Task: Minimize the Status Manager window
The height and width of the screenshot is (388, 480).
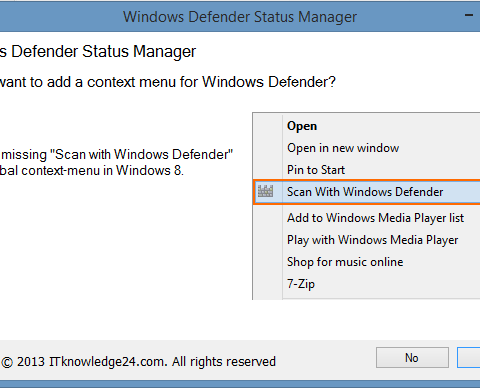Action: point(469,16)
